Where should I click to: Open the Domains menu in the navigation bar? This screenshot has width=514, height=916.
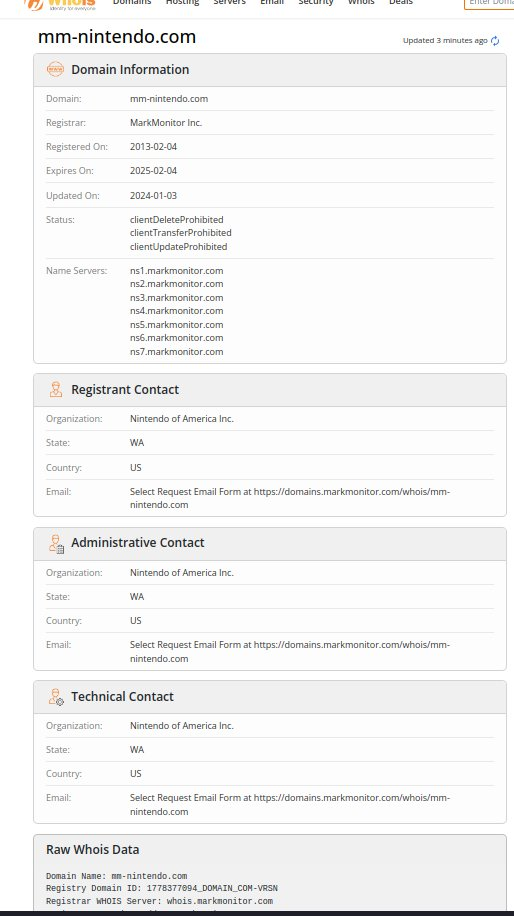point(132,2)
